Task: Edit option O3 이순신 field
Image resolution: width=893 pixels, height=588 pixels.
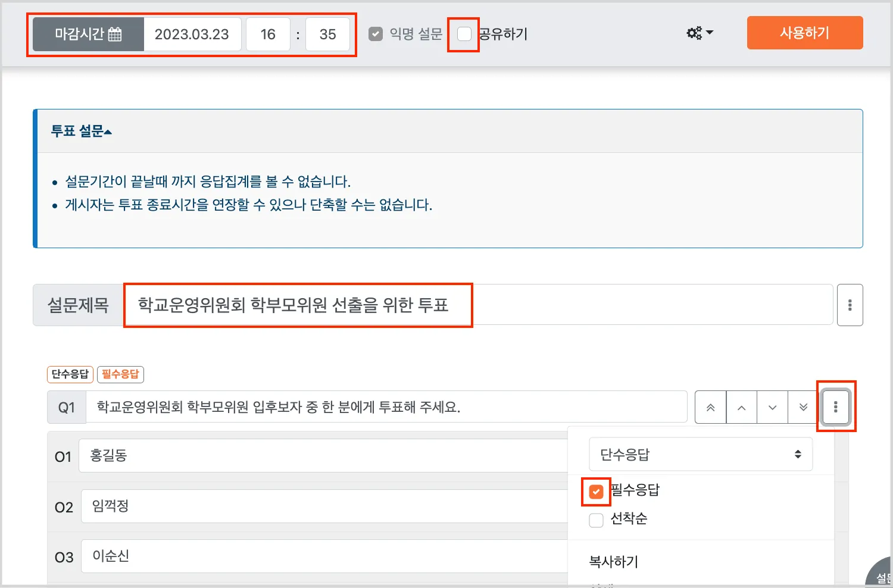Action: point(324,556)
